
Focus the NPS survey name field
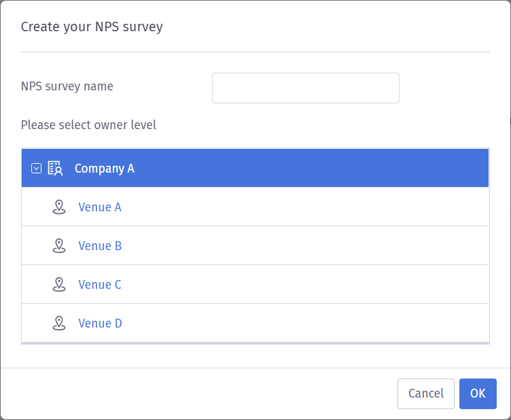point(306,88)
